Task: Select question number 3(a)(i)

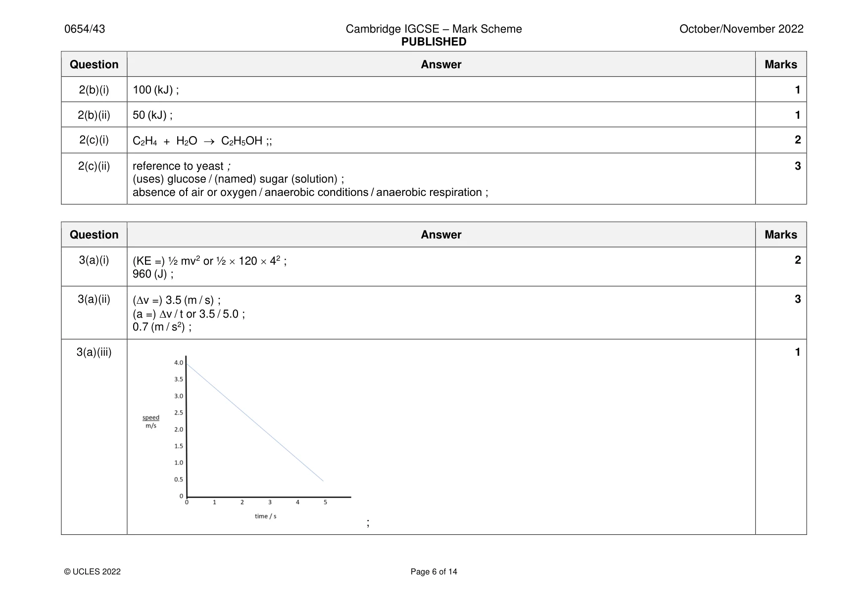Action: pos(94,260)
